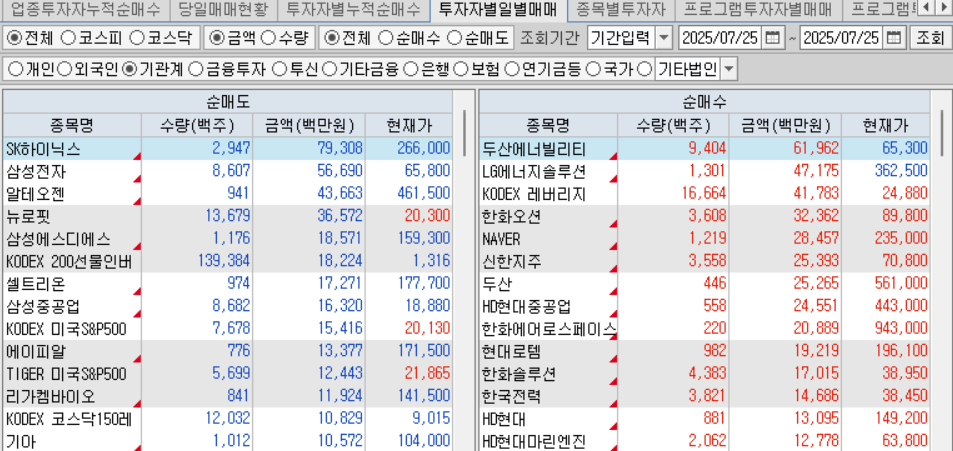Switch to 업종투자자누적순매수 tab
Screen dimensions: 953x451
[85, 9]
